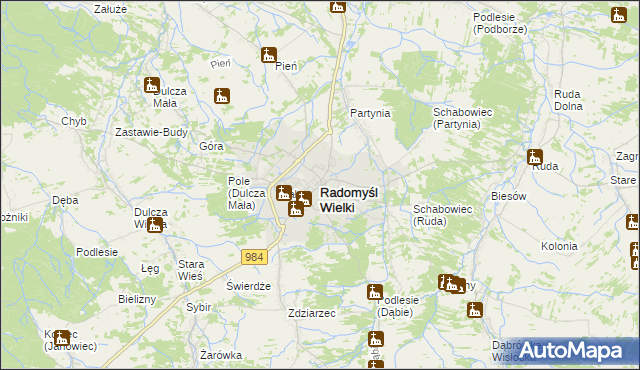Viewport: 640px width, 370px height.
Task: Click the Bielizny label
Action: [137, 299]
